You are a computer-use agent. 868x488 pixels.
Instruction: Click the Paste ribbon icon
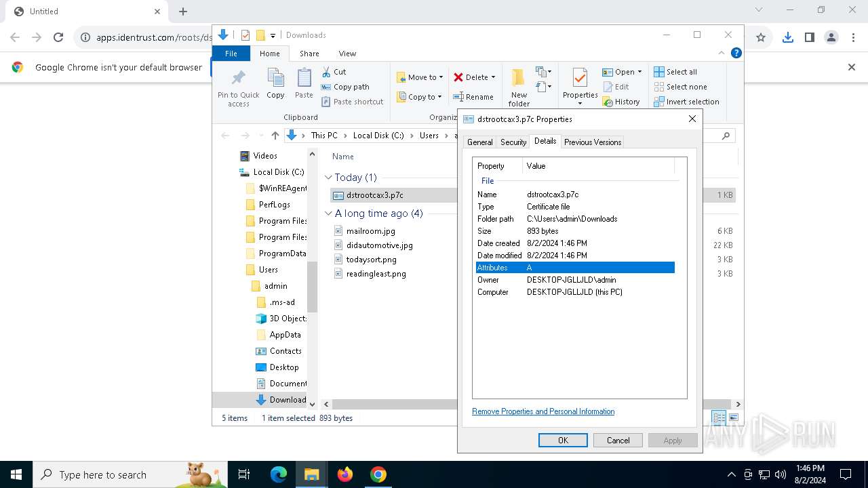(x=304, y=84)
